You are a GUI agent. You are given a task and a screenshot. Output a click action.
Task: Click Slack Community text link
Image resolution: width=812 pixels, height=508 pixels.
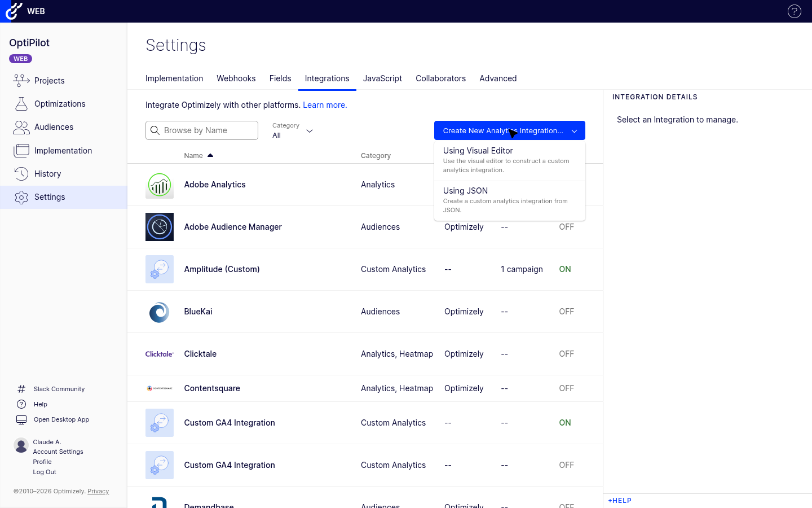tap(59, 389)
